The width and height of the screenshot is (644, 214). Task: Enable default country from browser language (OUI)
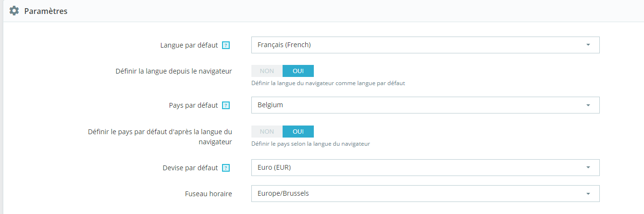(298, 131)
